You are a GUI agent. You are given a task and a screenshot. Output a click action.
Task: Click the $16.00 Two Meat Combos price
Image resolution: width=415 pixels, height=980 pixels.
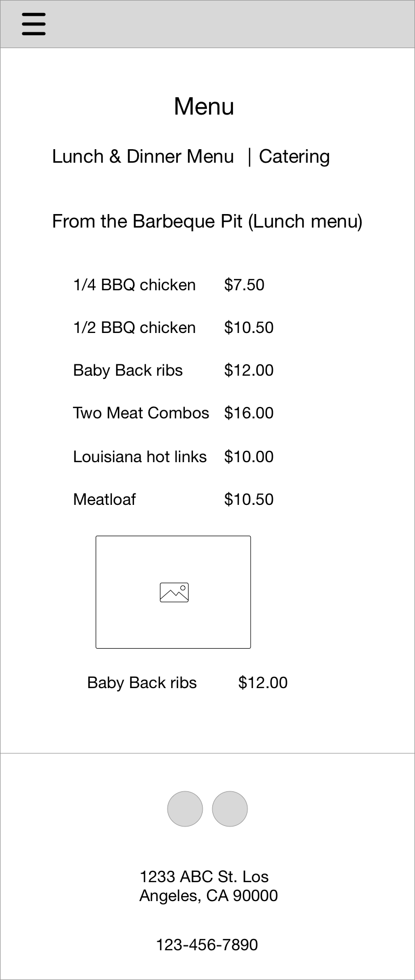click(x=249, y=413)
